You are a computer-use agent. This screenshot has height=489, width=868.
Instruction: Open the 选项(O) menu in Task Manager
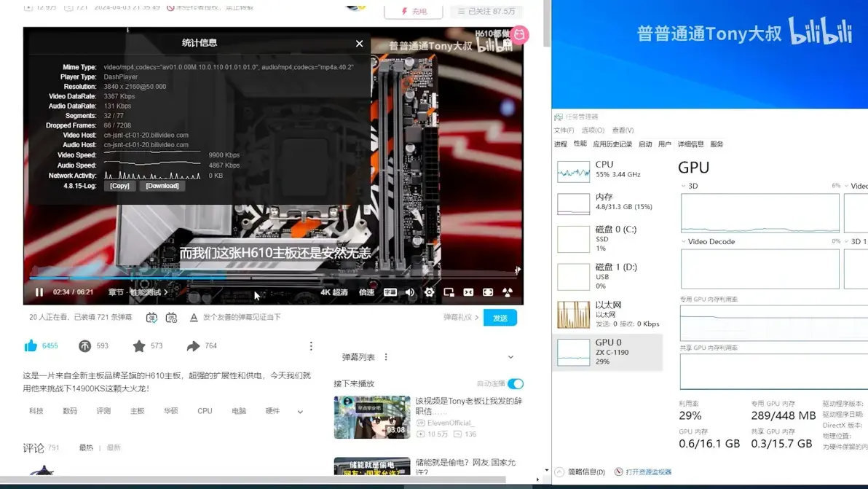pos(593,130)
